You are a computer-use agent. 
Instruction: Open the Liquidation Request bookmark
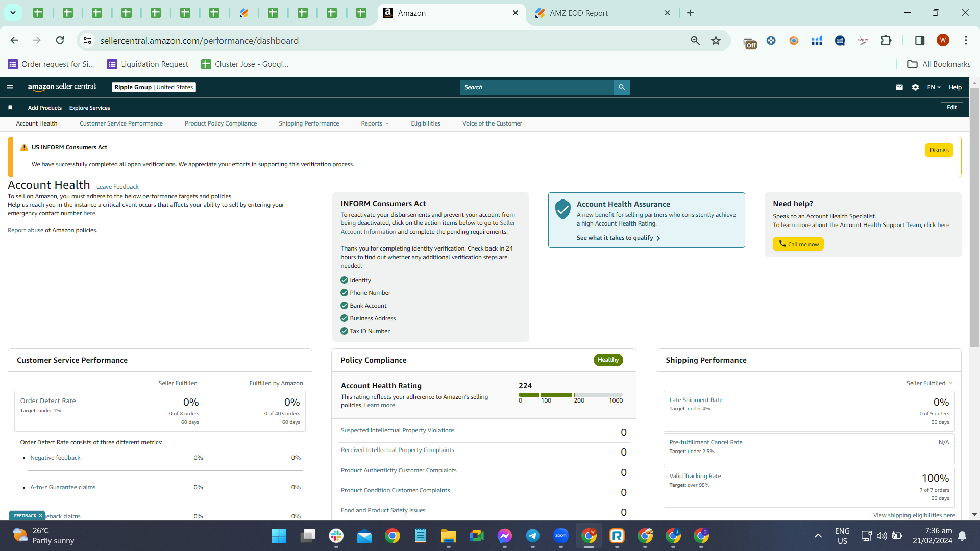(x=148, y=64)
